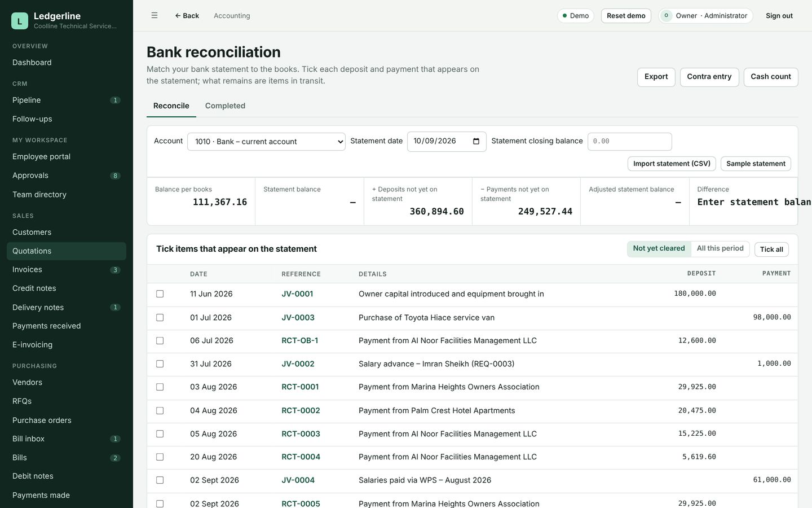Sign out of the account
The width and height of the screenshot is (812, 508).
[x=779, y=16]
